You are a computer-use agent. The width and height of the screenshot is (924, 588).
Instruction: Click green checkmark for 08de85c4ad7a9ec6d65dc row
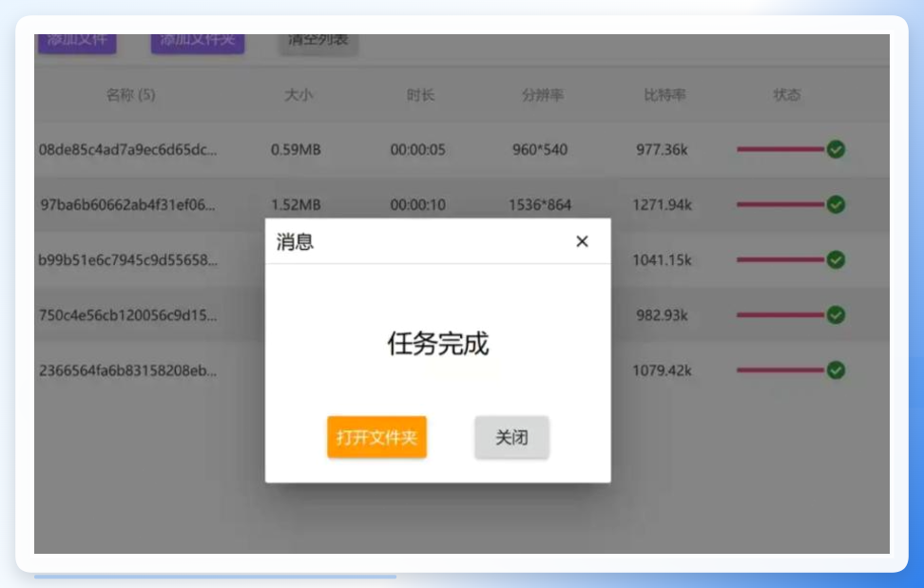(836, 149)
